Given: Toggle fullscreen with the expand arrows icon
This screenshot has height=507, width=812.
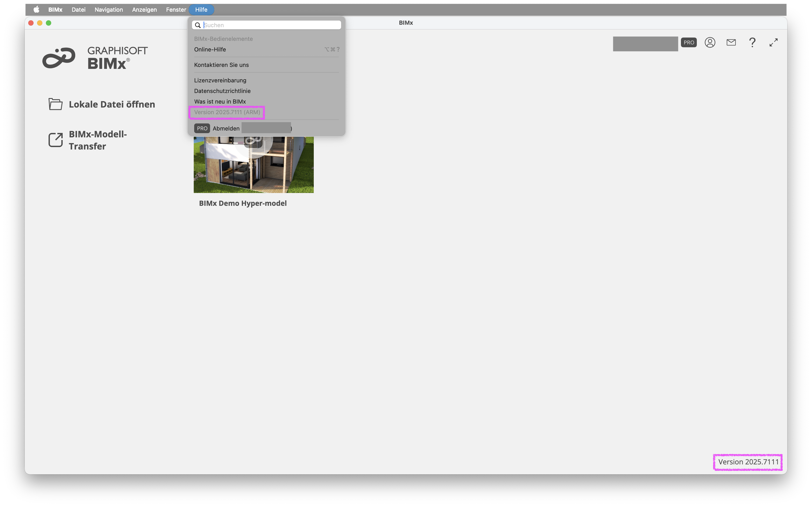Looking at the screenshot, I should [773, 42].
